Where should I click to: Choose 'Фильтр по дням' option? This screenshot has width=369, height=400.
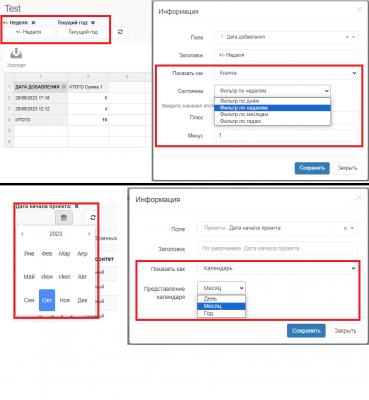(x=272, y=101)
